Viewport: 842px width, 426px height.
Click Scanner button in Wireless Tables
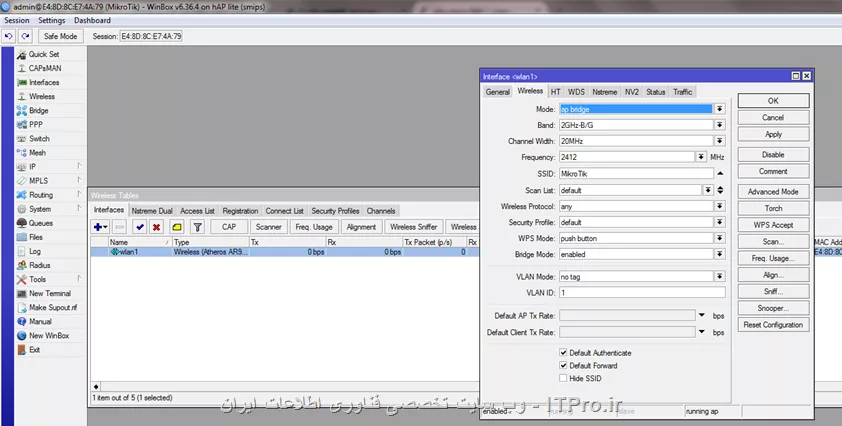coord(268,227)
